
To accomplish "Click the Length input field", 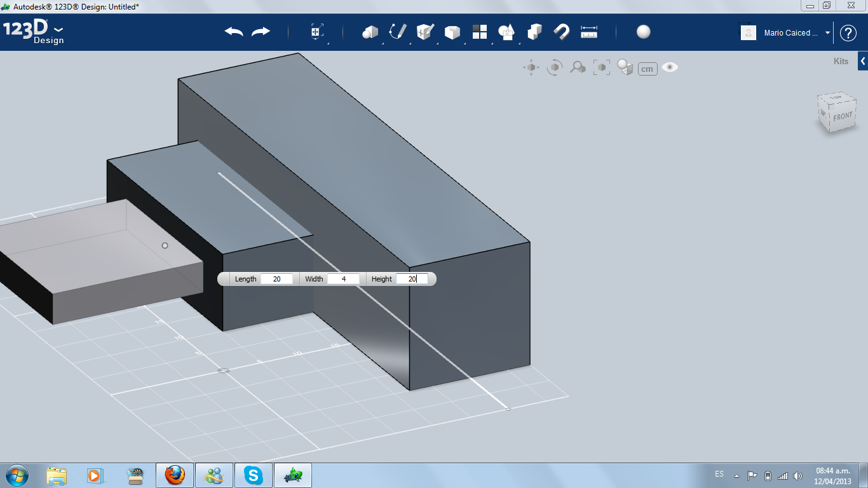I will [276, 279].
